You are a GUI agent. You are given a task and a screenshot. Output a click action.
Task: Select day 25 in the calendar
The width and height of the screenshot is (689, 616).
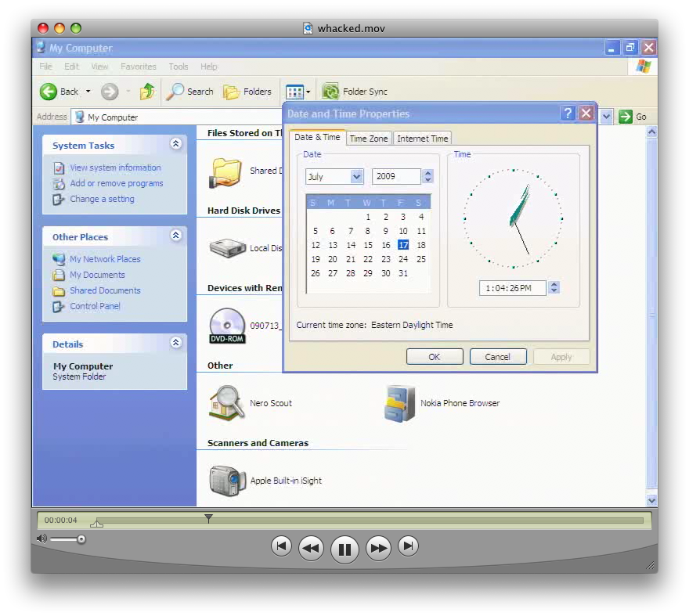click(x=421, y=259)
